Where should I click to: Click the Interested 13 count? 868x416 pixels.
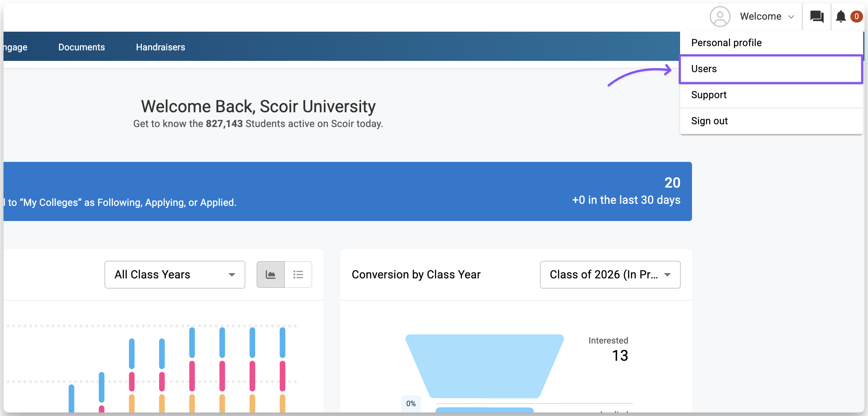pyautogui.click(x=619, y=355)
